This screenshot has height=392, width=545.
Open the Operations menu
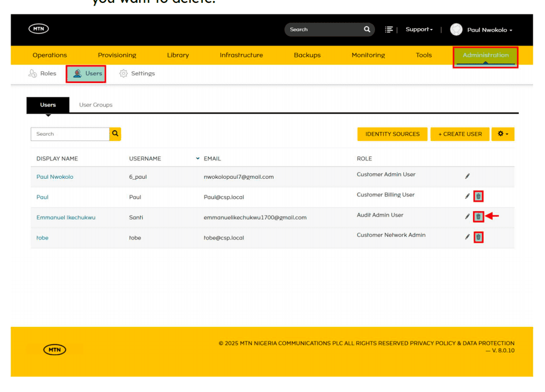50,55
